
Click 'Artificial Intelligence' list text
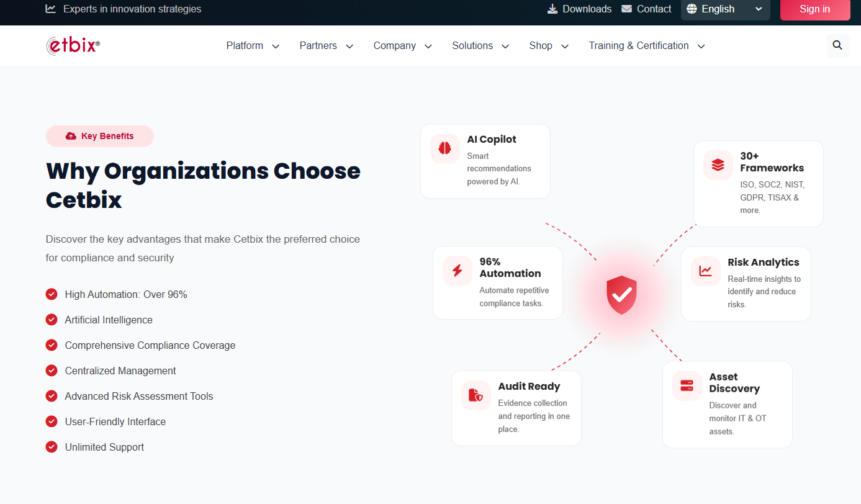pos(109,320)
